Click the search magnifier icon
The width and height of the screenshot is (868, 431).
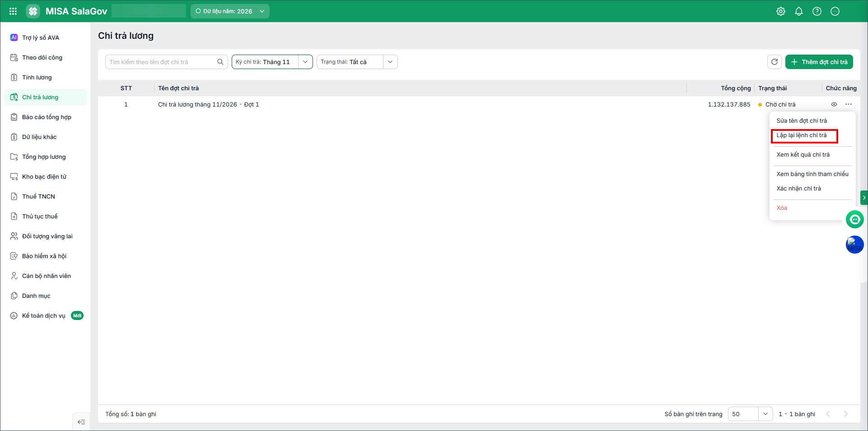tap(220, 62)
